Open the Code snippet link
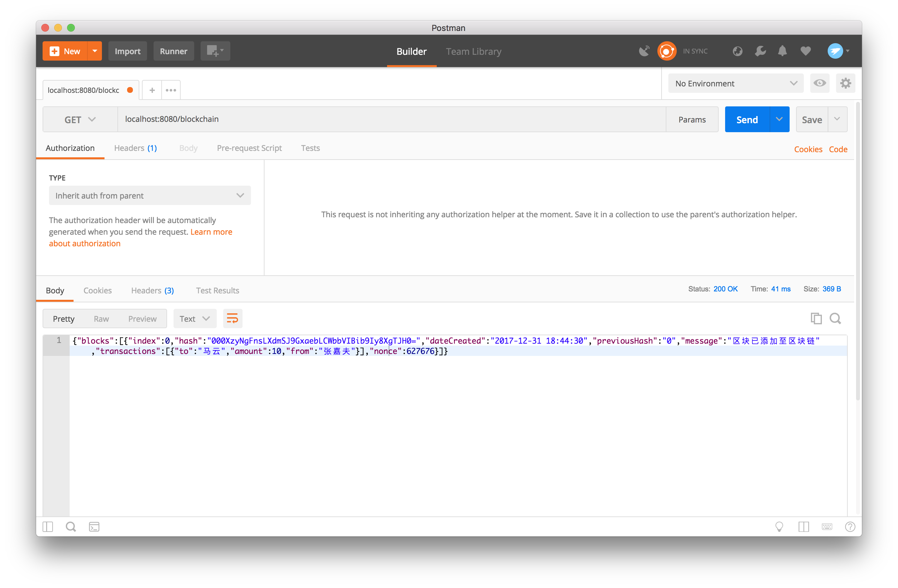 click(x=838, y=149)
